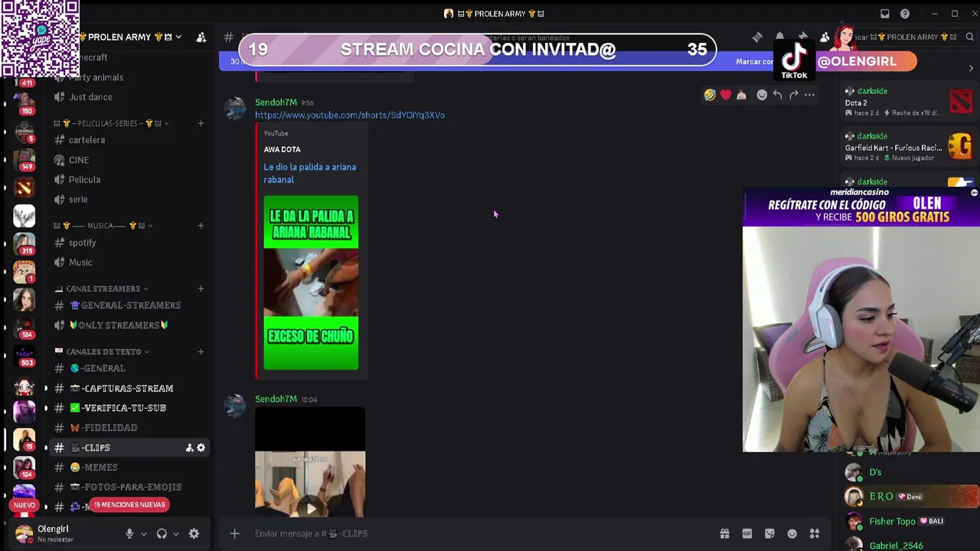The width and height of the screenshot is (980, 551).
Task: Click the NUEVO unread servers pill
Action: point(24,505)
